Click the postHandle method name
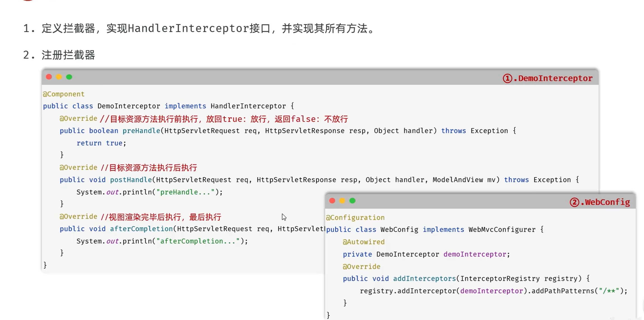 pos(131,180)
